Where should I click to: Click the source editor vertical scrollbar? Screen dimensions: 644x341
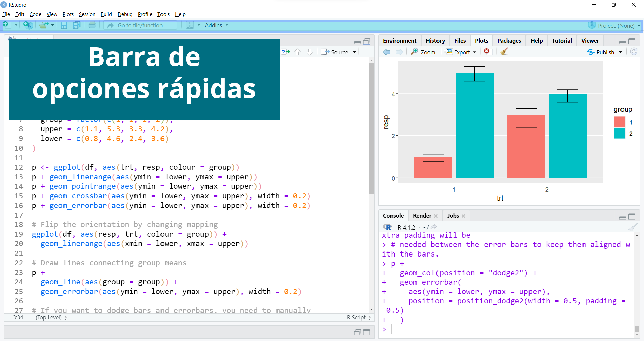[x=371, y=128]
